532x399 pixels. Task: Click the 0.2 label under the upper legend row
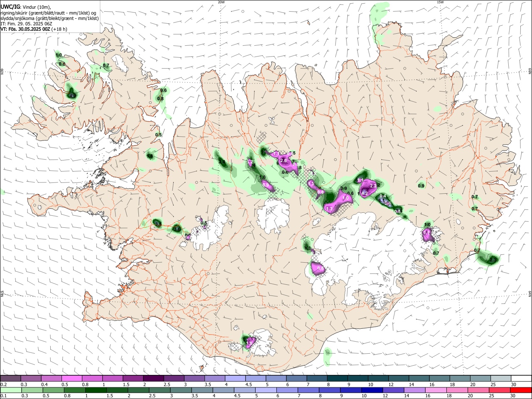(3, 384)
